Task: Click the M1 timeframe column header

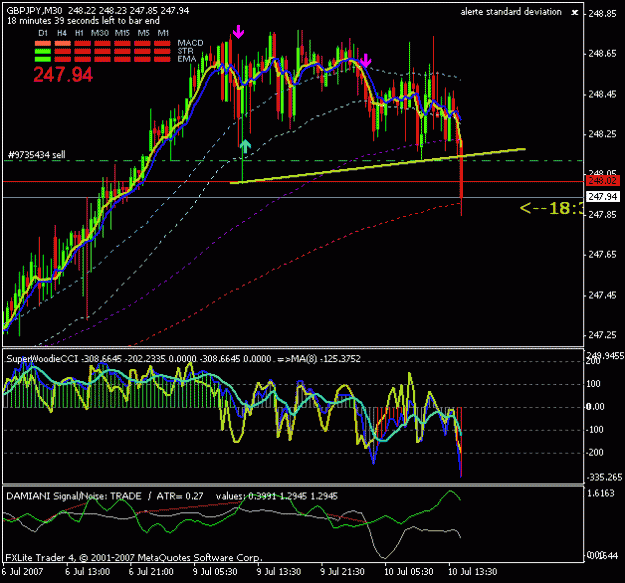Action: [163, 33]
